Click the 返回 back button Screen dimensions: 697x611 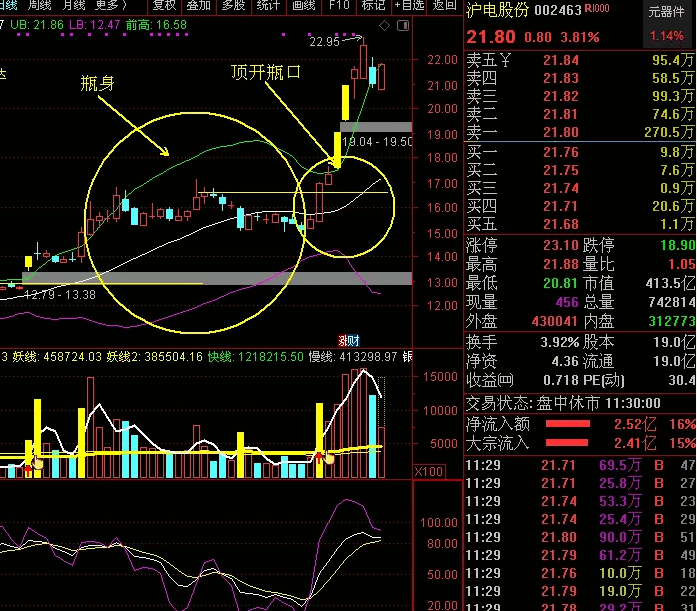[444, 5]
